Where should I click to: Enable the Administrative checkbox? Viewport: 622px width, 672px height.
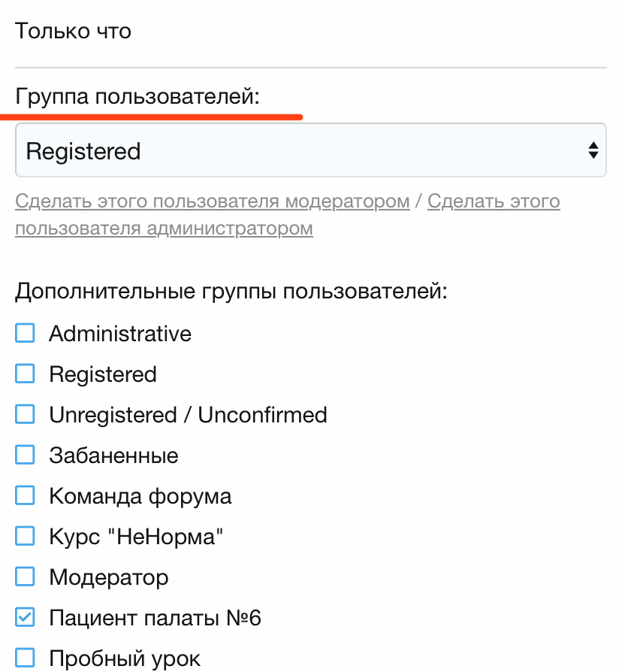click(x=26, y=333)
